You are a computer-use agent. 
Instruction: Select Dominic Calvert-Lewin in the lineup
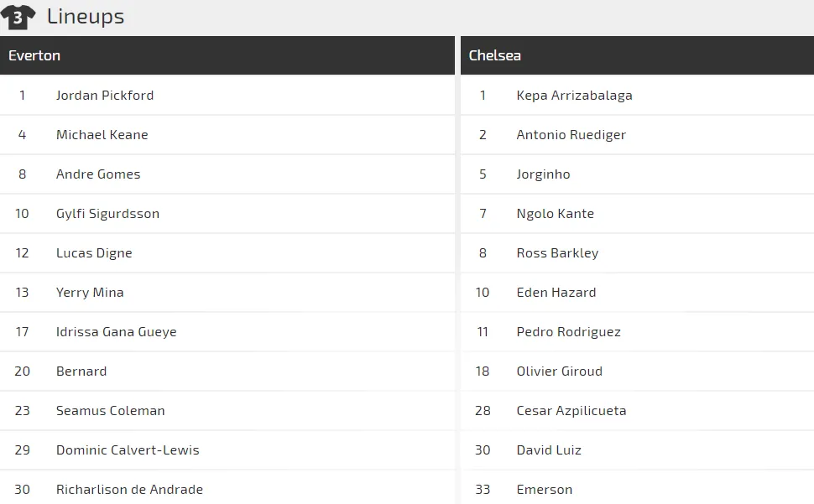pyautogui.click(x=128, y=450)
